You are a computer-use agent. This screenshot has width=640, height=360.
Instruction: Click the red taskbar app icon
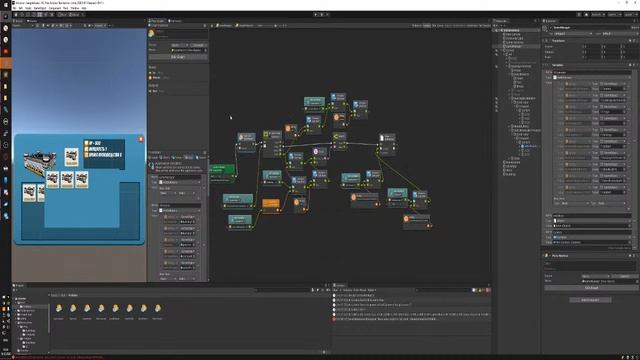click(x=5, y=52)
